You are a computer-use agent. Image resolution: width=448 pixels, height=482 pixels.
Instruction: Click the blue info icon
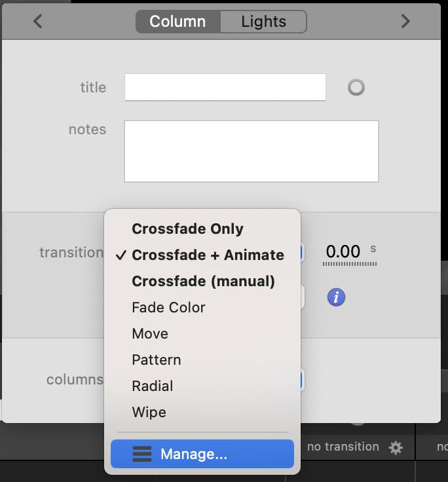click(336, 297)
